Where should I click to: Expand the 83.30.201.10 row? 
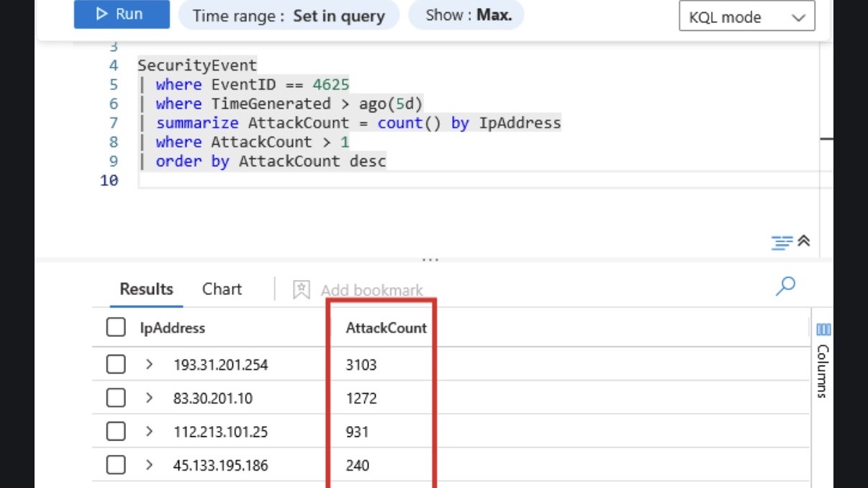149,398
